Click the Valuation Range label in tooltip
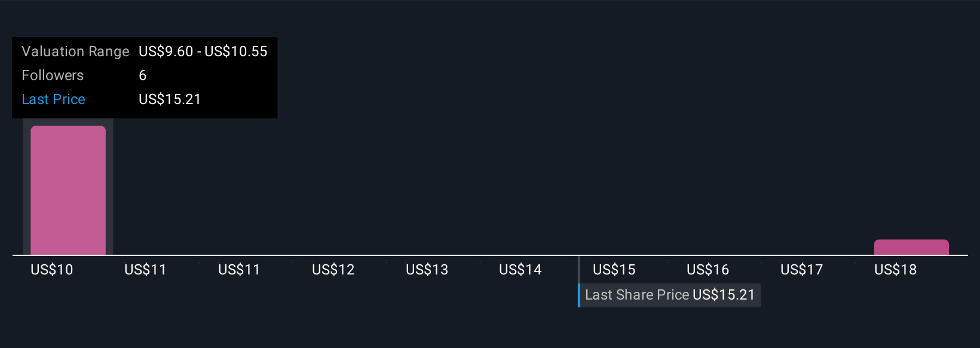Screen dimensions: 980x348 click(x=75, y=51)
